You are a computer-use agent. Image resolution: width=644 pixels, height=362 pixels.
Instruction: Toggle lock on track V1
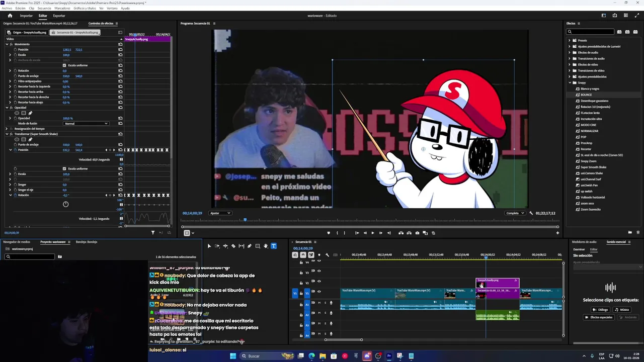click(301, 293)
